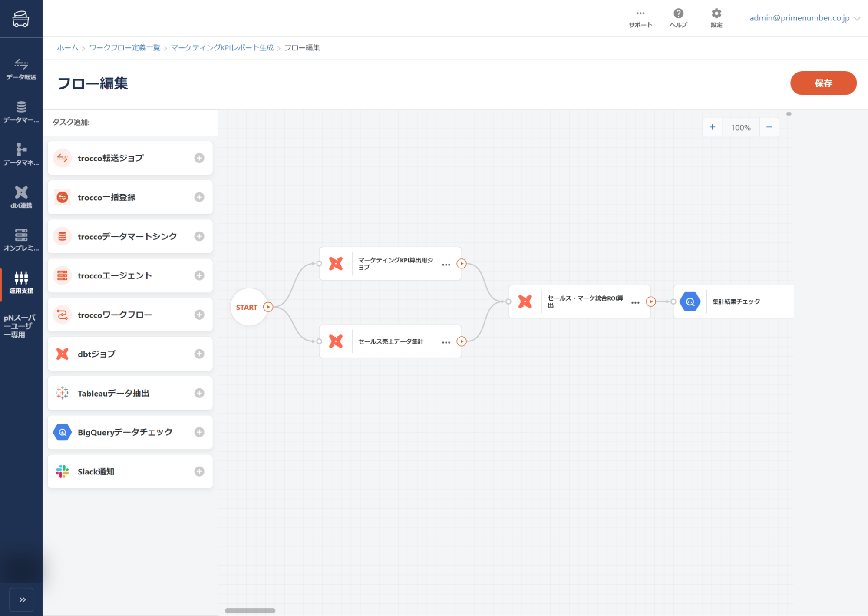
Task: Zoom in canvas with plus button
Action: coord(712,127)
